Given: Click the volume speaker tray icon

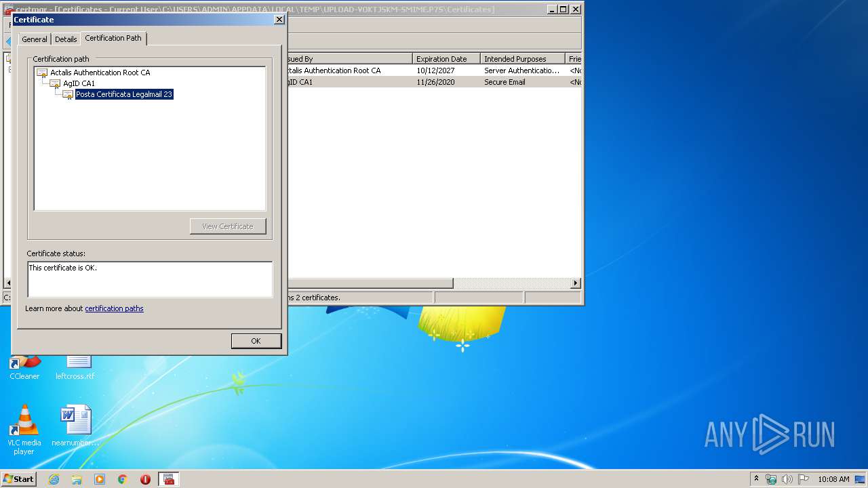Looking at the screenshot, I should click(x=787, y=479).
